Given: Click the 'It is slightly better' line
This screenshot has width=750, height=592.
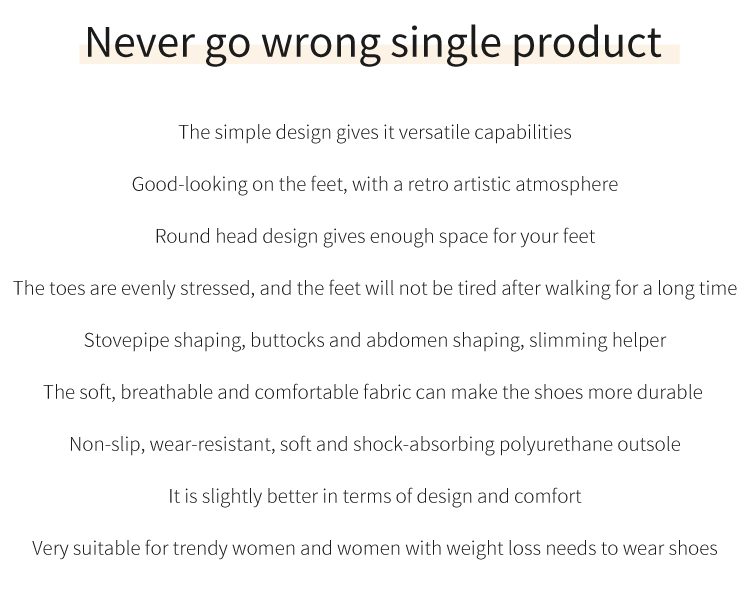Looking at the screenshot, I should coord(374,496).
